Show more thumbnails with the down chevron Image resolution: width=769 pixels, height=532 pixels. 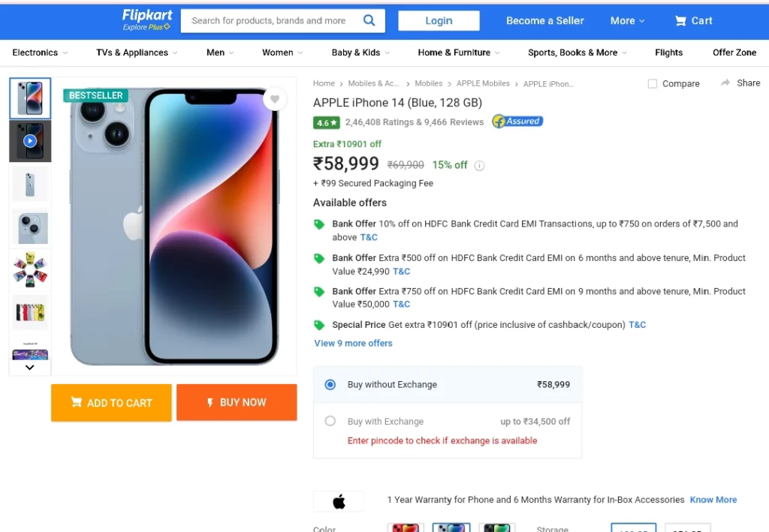30,368
